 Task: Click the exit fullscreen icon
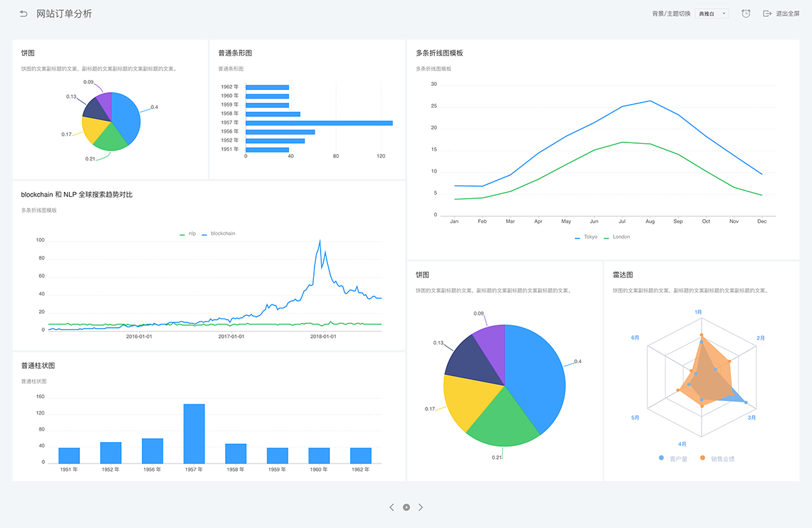[767, 13]
